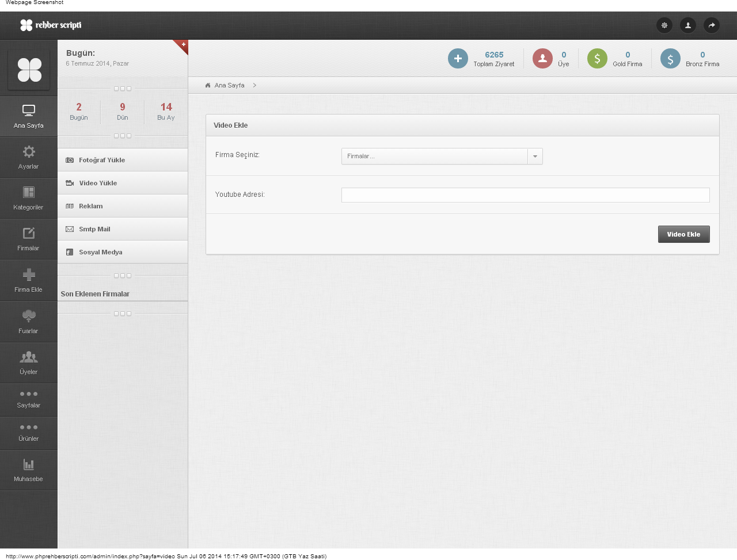
Task: Click the logout arrow icon in top bar
Action: 712,25
